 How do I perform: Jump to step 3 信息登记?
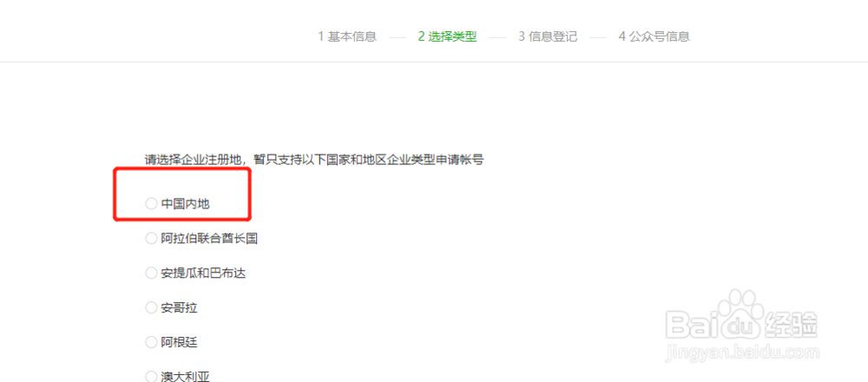[548, 37]
